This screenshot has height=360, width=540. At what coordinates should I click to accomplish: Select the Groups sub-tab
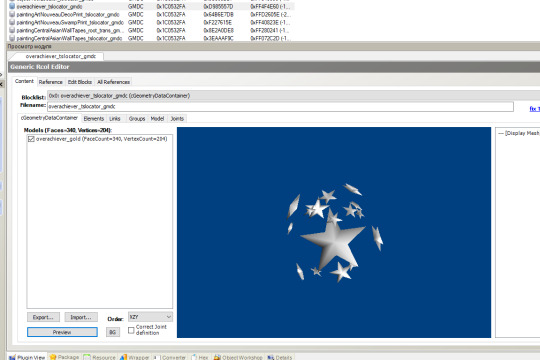point(137,119)
